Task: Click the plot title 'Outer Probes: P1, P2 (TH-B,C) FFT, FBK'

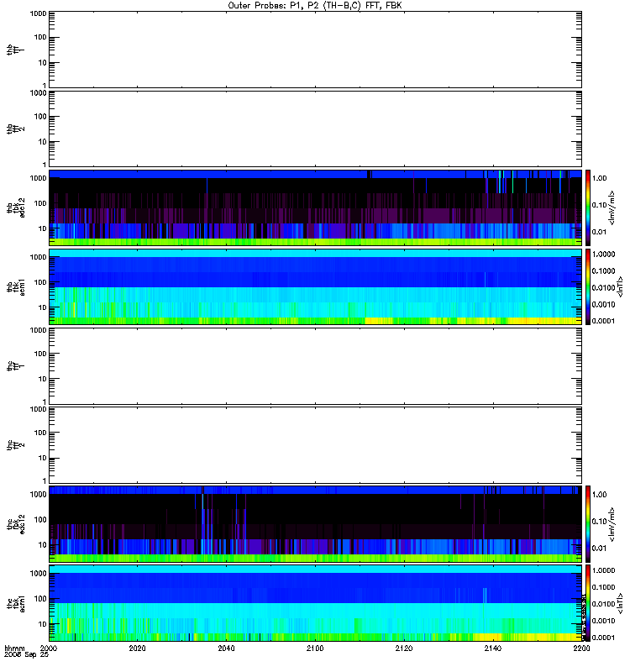Action: tap(315, 6)
